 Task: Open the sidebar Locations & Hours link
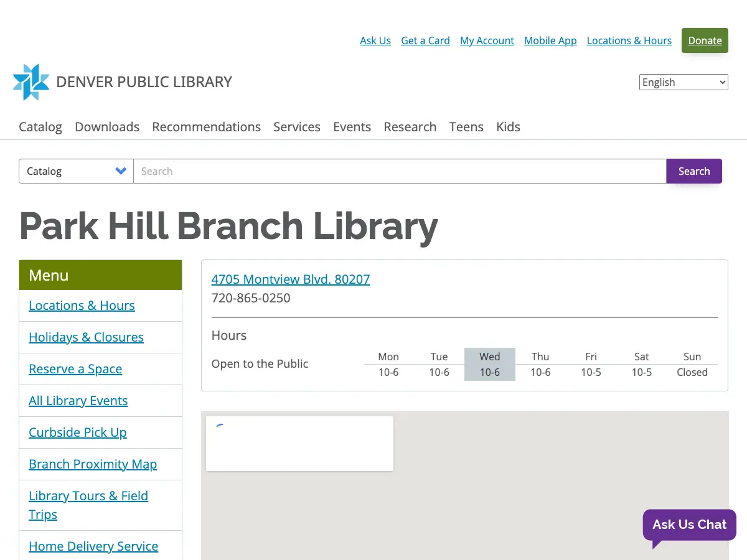pyautogui.click(x=82, y=306)
